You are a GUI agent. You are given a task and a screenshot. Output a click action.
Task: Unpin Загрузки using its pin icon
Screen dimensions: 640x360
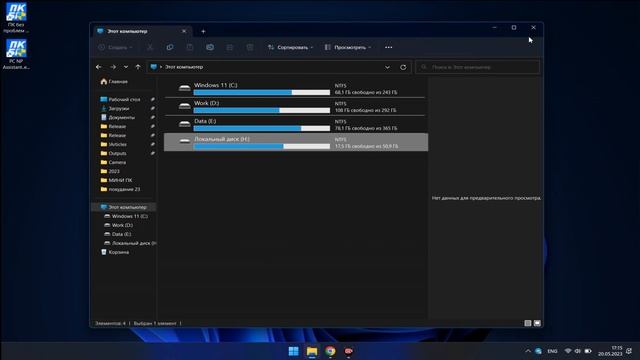coord(153,109)
